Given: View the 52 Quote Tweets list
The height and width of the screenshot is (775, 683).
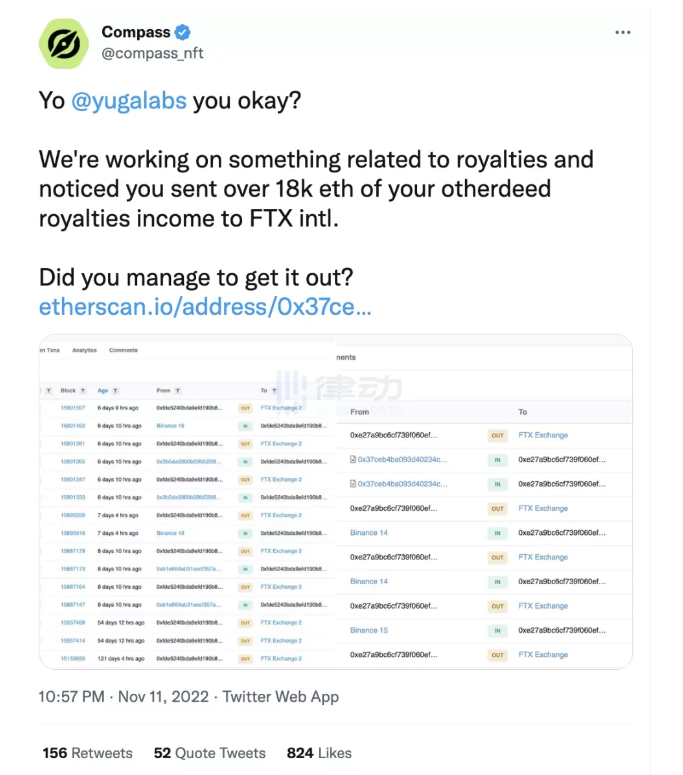Looking at the screenshot, I should tap(210, 753).
